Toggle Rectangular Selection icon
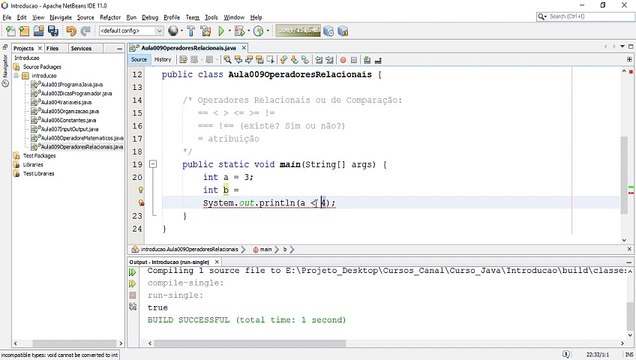 [270, 60]
